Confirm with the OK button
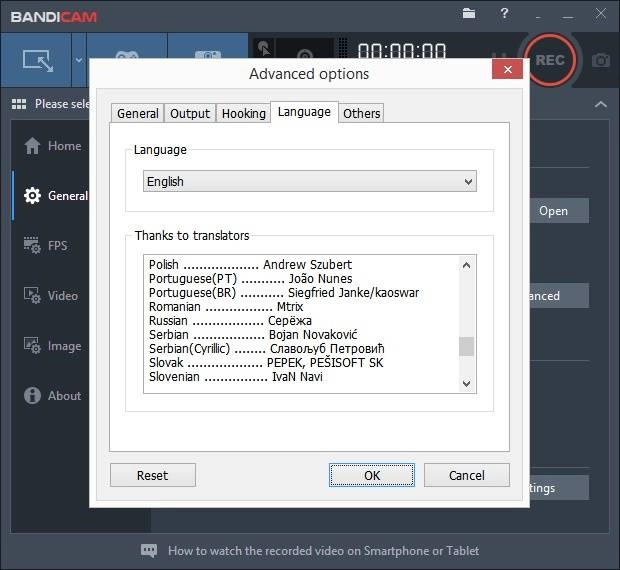The width and height of the screenshot is (620, 570). [x=372, y=475]
